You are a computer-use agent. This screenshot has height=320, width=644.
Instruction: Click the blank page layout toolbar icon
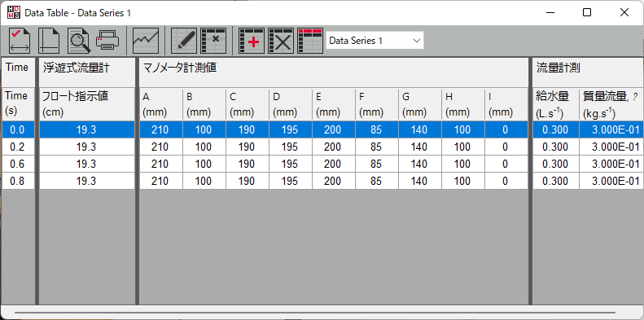pos(49,41)
